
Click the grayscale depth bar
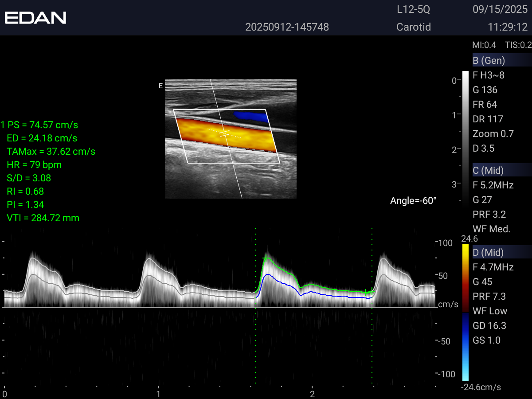tap(465, 137)
